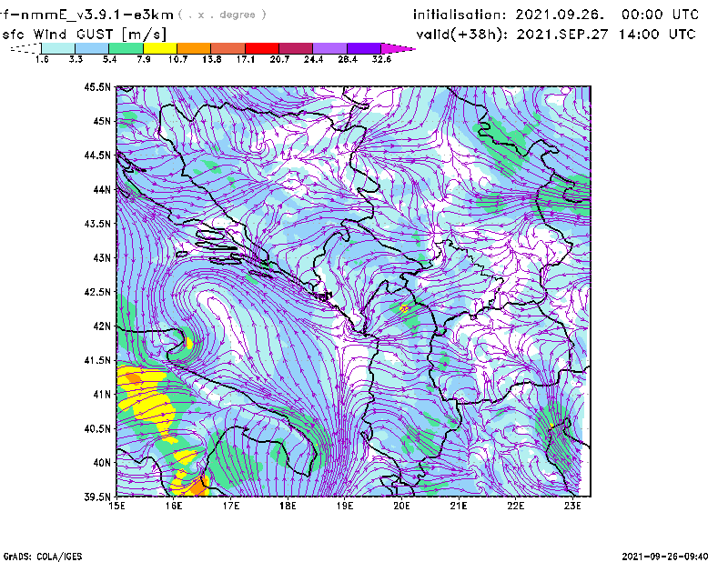
Task: Click the 44.5N latitude label
Action: (x=97, y=155)
